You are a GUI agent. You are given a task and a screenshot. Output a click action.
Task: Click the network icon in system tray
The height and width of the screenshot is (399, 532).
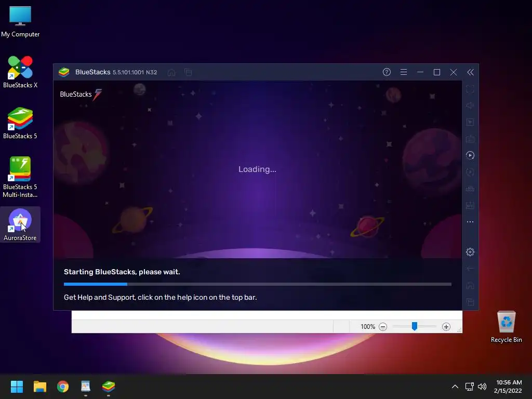469,387
